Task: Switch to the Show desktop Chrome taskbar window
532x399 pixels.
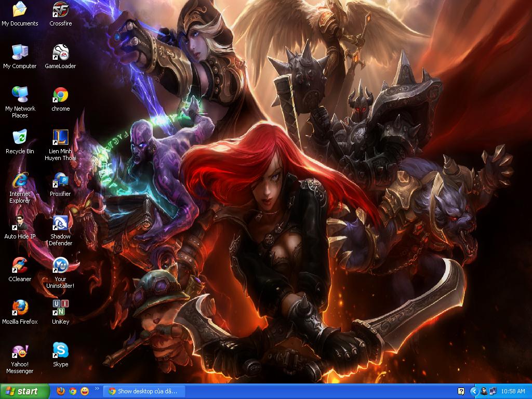Action: point(143,391)
